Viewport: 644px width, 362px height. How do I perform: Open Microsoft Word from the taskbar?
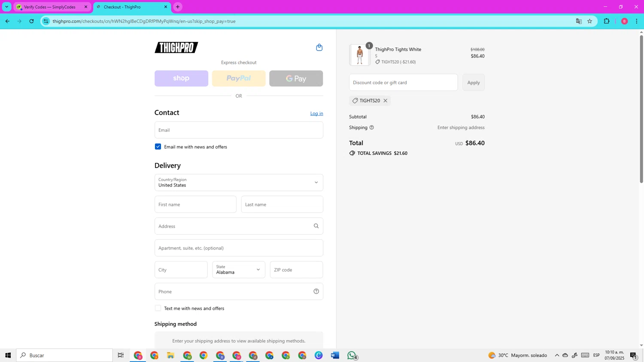pos(335,355)
